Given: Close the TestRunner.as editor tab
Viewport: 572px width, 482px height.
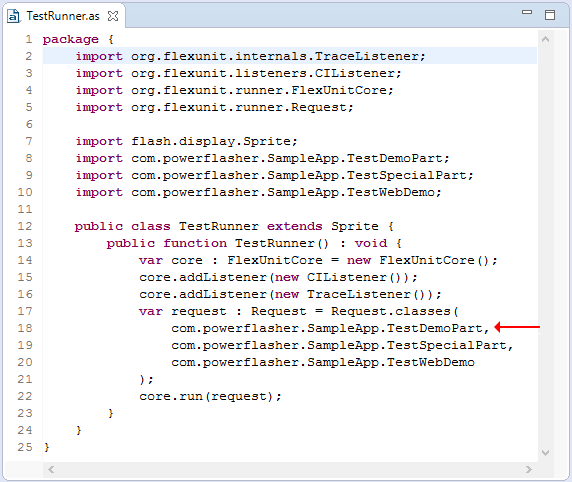Looking at the screenshot, I should pos(113,16).
